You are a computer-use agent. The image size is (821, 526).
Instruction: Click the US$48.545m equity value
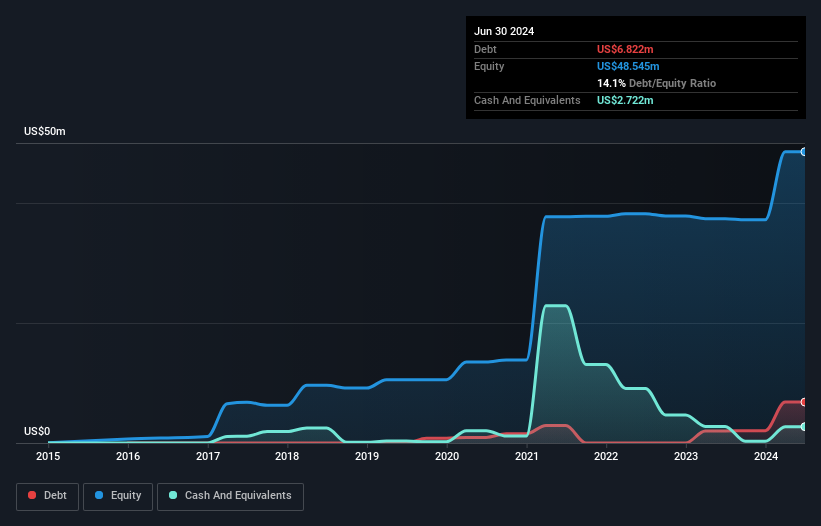pos(628,66)
